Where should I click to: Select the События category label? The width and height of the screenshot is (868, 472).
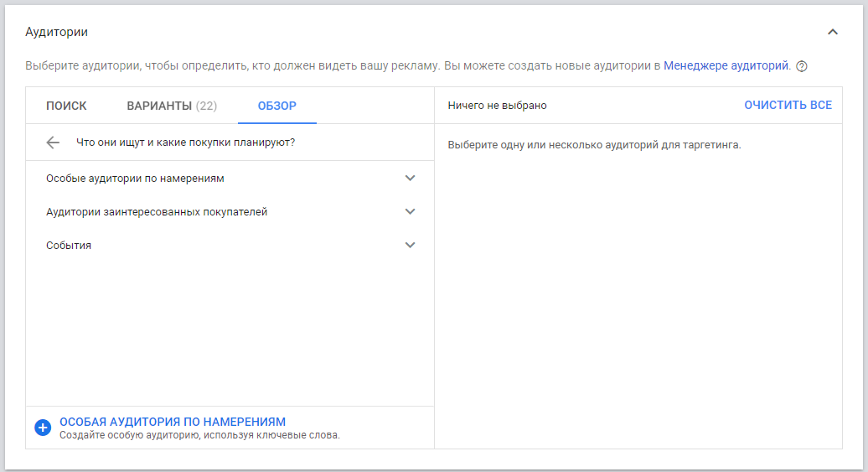pos(69,246)
